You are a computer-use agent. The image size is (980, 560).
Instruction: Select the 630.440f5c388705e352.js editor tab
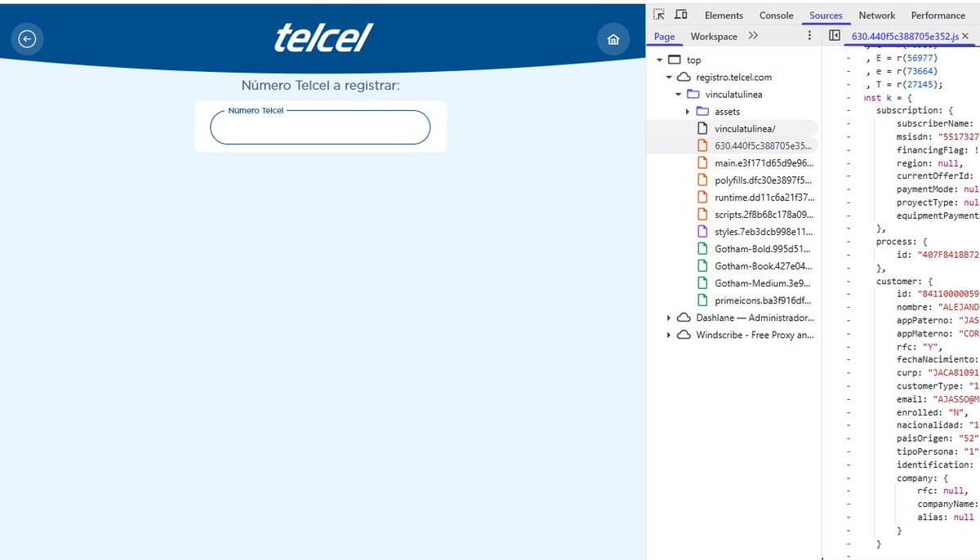click(x=904, y=37)
